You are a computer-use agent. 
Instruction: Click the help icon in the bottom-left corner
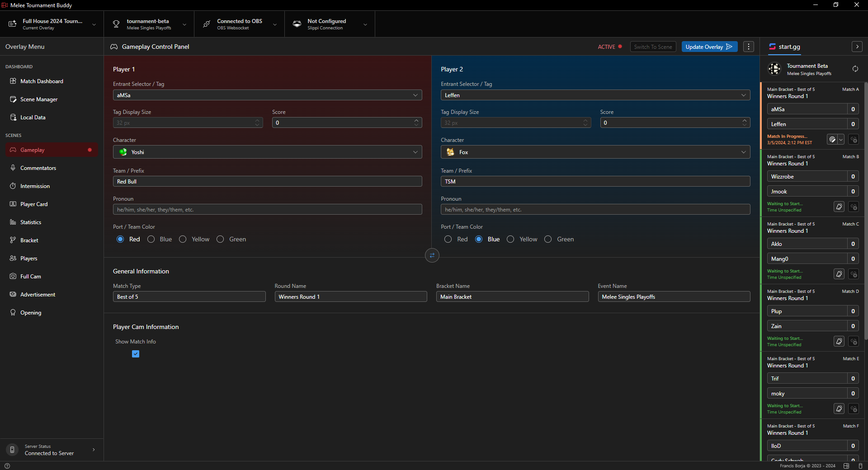tap(7, 466)
